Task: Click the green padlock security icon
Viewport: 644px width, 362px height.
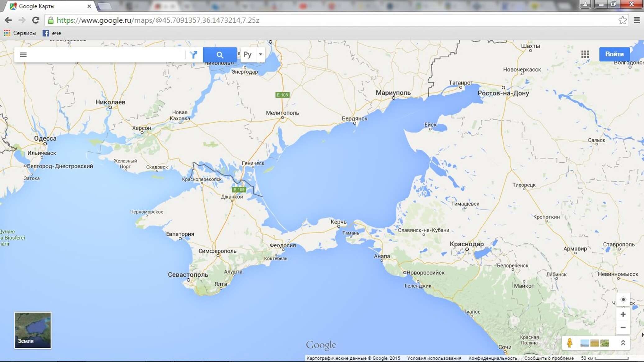Action: click(x=51, y=20)
